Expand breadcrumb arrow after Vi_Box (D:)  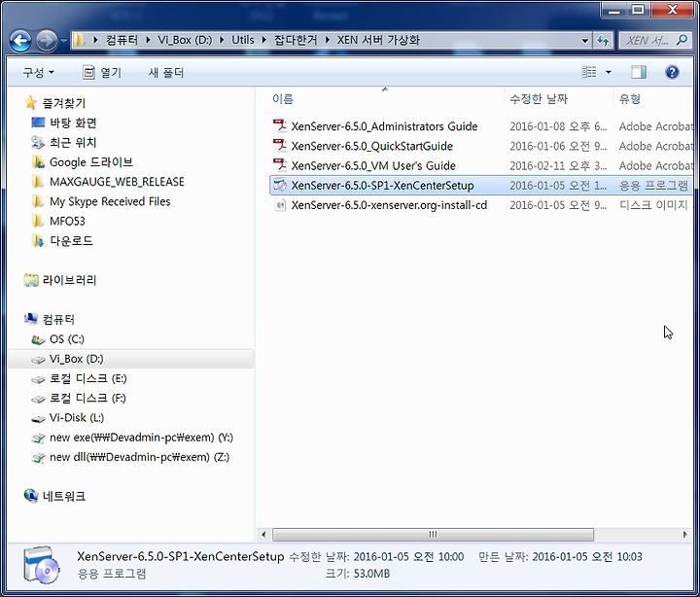tap(222, 40)
